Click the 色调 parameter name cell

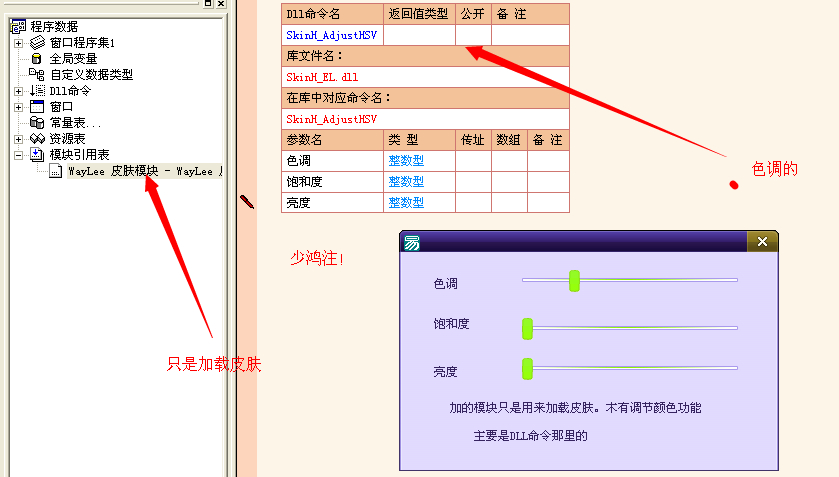click(332, 161)
